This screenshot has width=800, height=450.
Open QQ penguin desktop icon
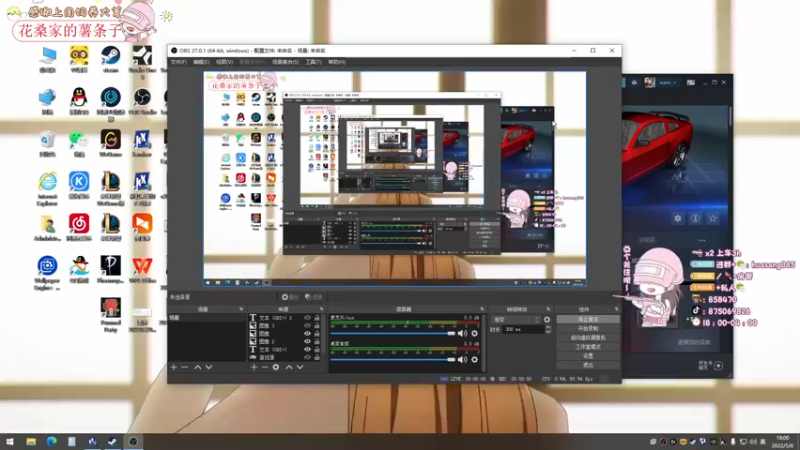tap(79, 101)
